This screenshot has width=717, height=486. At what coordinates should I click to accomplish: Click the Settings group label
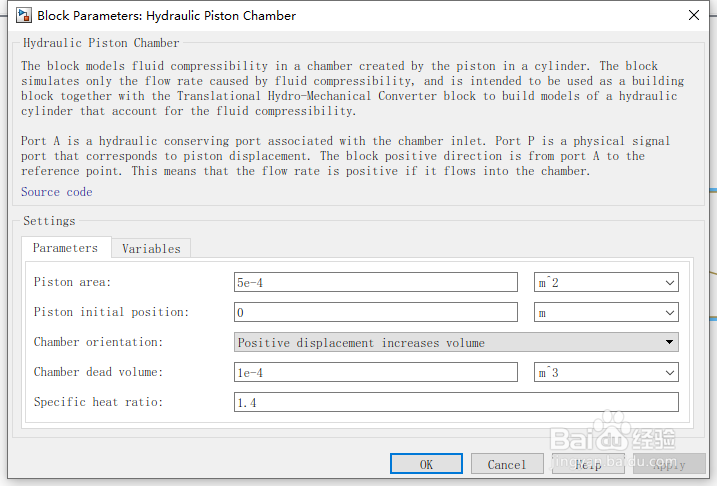tap(49, 221)
